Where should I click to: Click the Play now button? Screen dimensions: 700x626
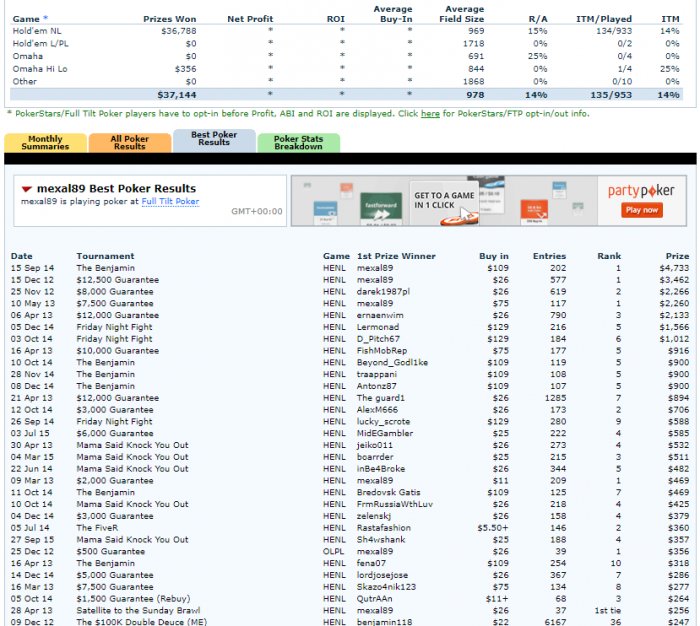(x=642, y=210)
